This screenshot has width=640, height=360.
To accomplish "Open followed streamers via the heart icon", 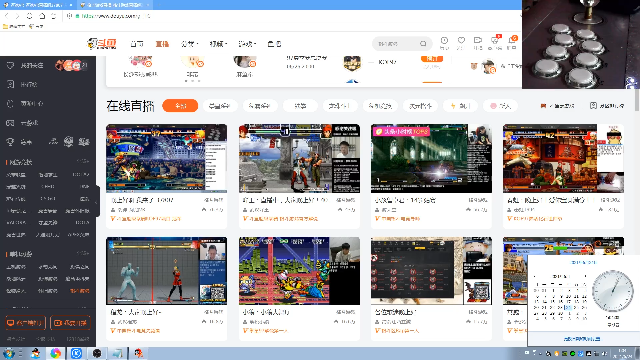I will point(461,40).
